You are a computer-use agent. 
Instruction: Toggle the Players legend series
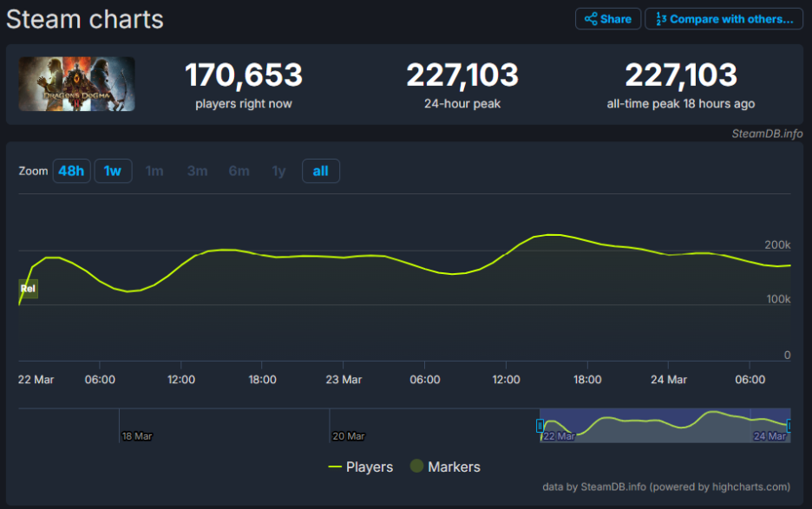(x=361, y=467)
